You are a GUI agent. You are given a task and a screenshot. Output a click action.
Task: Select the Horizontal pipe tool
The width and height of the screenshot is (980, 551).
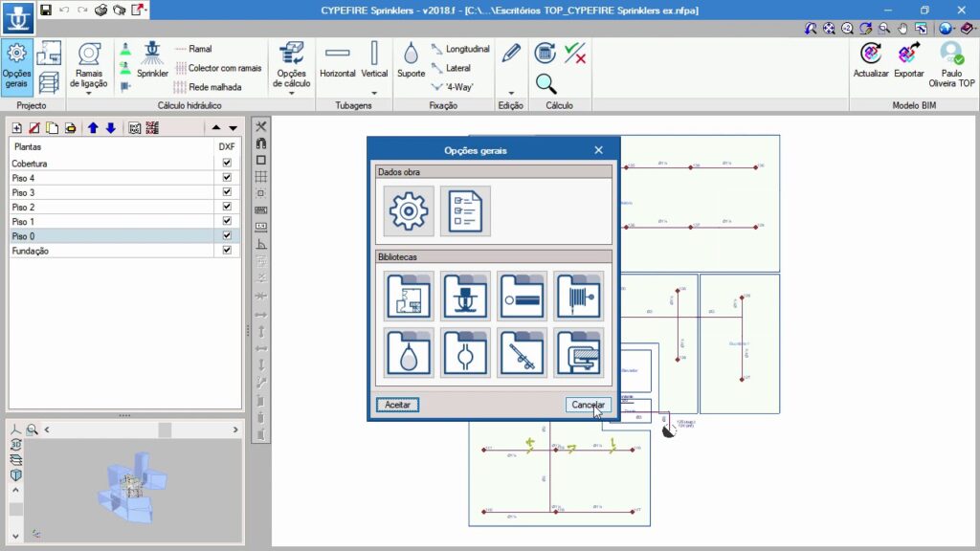coord(338,59)
